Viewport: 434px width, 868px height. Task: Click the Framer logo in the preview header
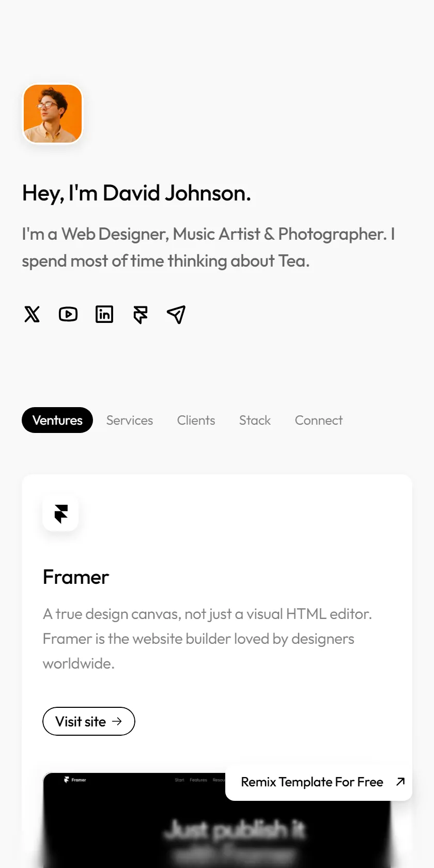(75, 780)
